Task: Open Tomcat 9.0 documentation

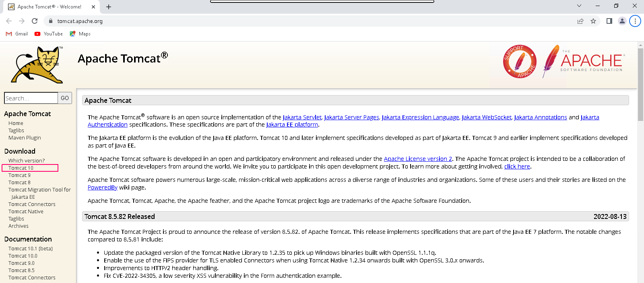Action: [21, 263]
